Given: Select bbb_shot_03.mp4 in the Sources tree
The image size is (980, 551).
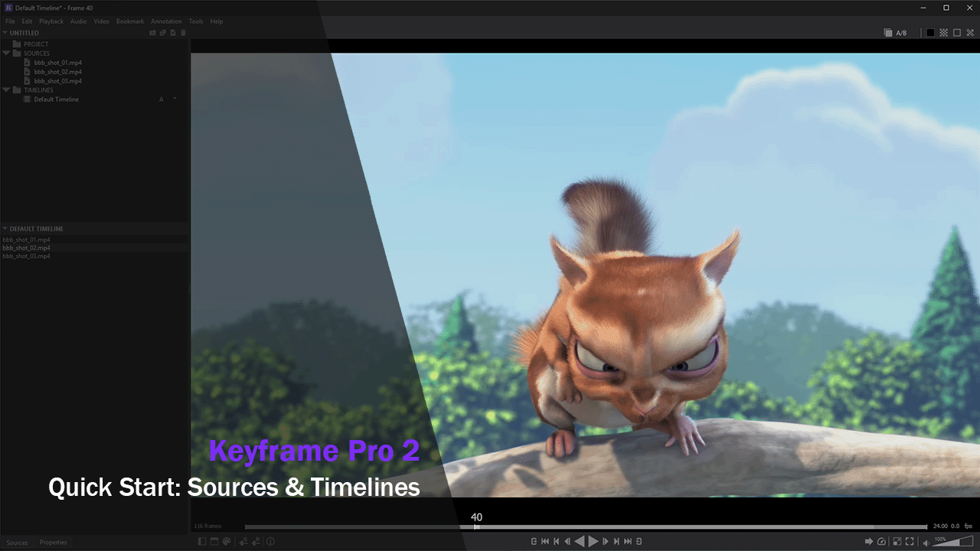Looking at the screenshot, I should click(58, 81).
